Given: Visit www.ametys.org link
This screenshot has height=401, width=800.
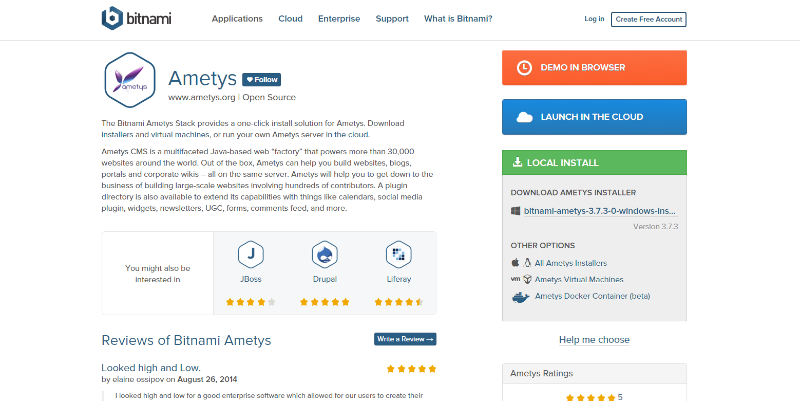Looking at the screenshot, I should click(202, 97).
